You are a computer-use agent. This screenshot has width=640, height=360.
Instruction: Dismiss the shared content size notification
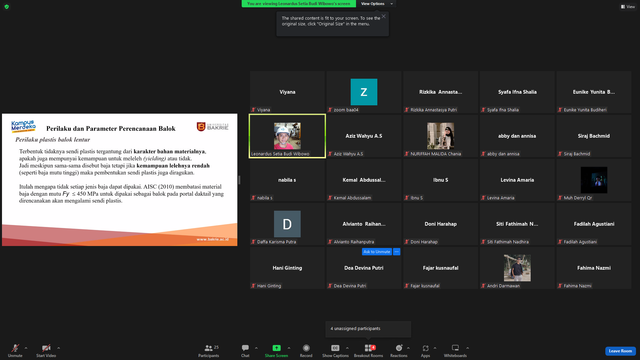coord(383,16)
